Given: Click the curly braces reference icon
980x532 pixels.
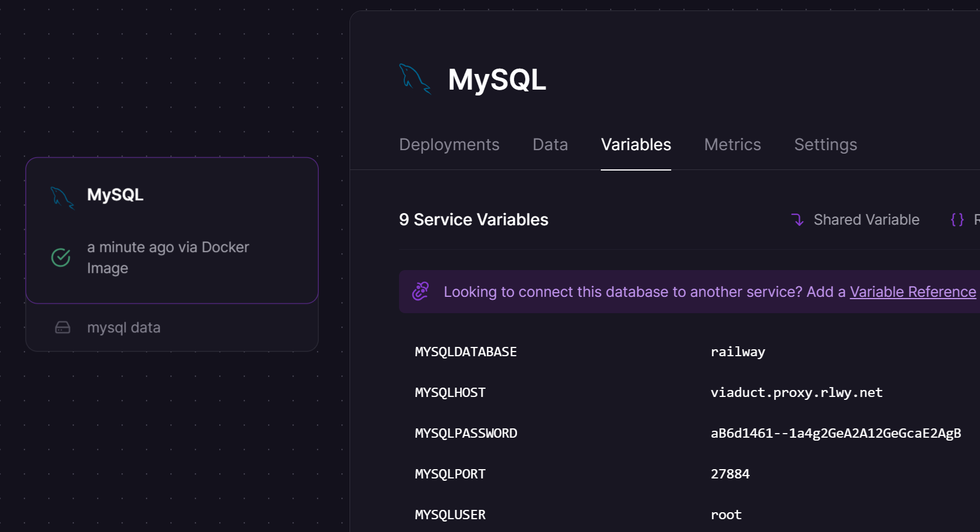Looking at the screenshot, I should tap(957, 219).
